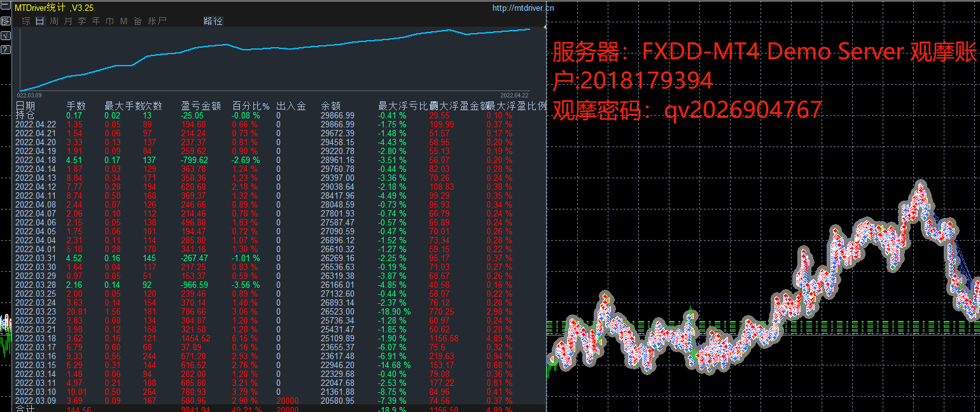Click the 移 move-panel icon

point(5,21)
